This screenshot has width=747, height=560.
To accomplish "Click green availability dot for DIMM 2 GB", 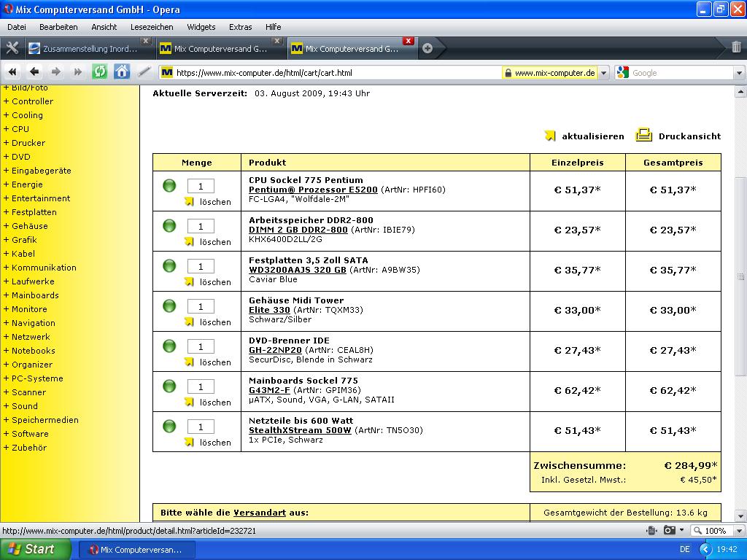I will tap(169, 225).
